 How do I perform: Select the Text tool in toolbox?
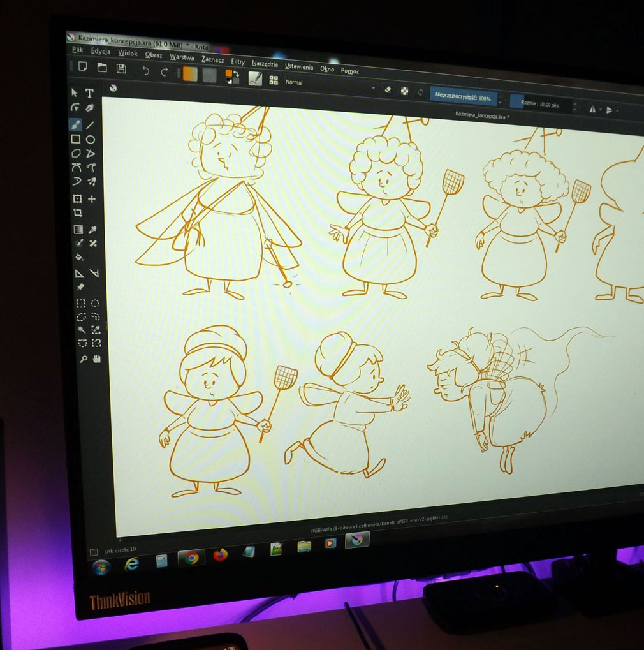(x=90, y=93)
